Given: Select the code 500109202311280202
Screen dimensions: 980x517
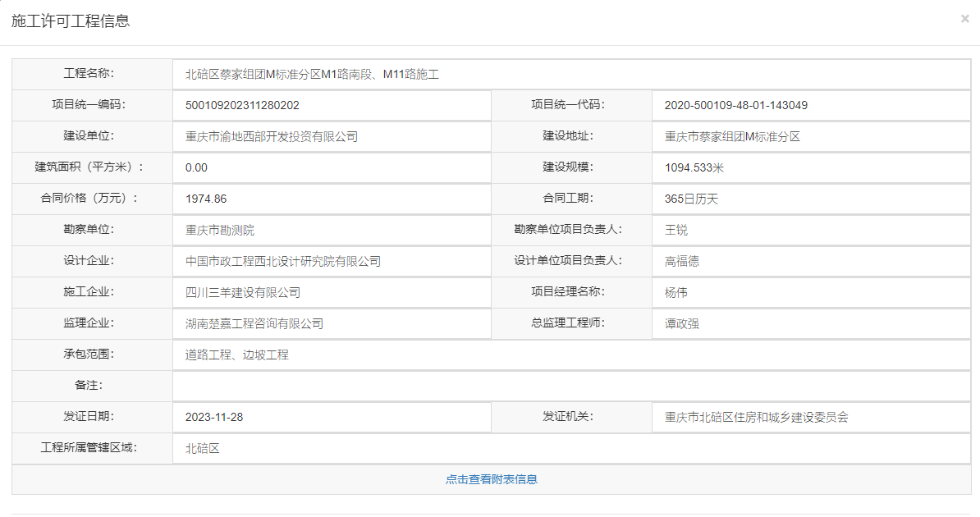Looking at the screenshot, I should pos(242,105).
